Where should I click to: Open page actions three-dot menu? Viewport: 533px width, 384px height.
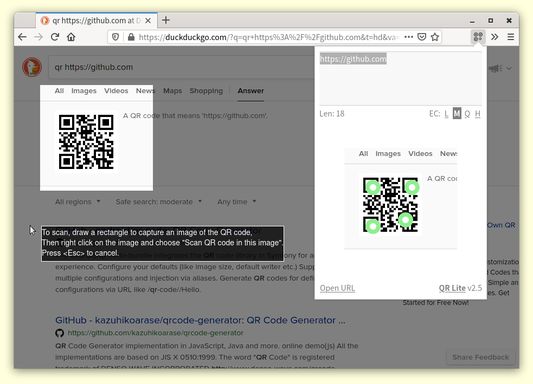click(409, 37)
